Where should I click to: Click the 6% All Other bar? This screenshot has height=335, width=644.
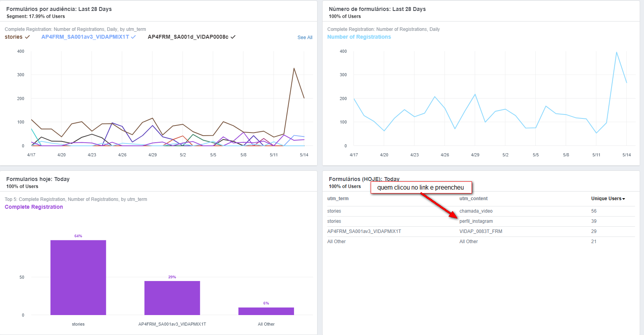[266, 311]
